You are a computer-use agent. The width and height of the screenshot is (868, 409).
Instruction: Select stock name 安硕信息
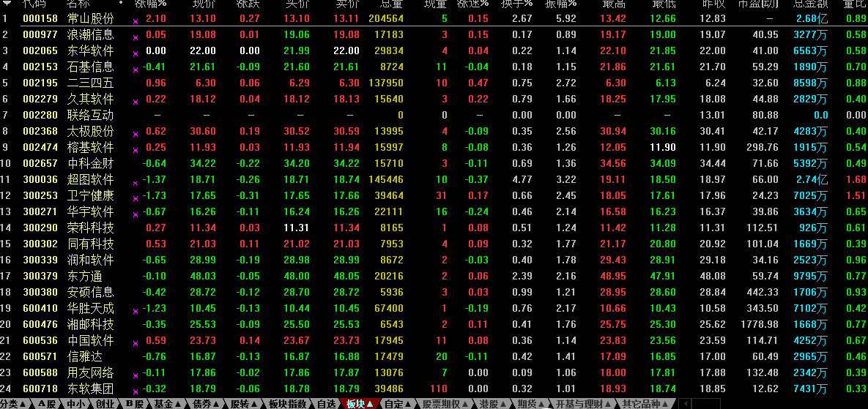coord(90,291)
